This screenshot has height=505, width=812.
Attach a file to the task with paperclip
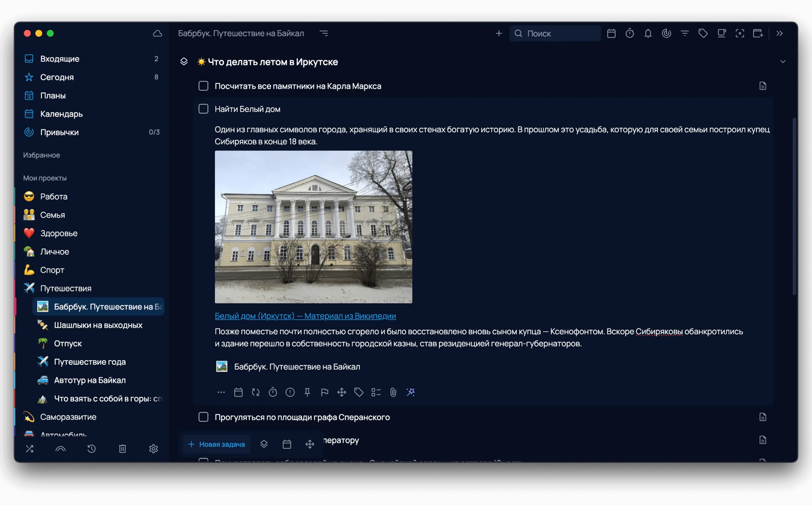pos(393,392)
